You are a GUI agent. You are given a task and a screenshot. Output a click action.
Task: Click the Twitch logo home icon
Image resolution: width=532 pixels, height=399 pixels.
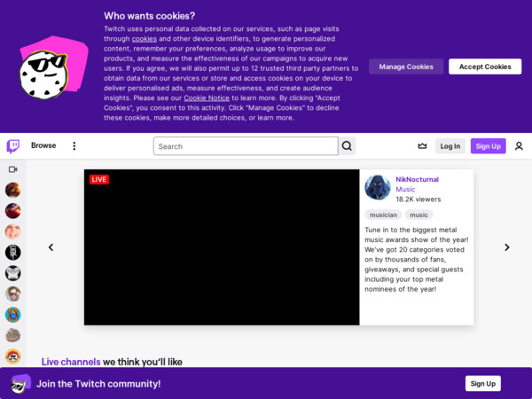(13, 146)
